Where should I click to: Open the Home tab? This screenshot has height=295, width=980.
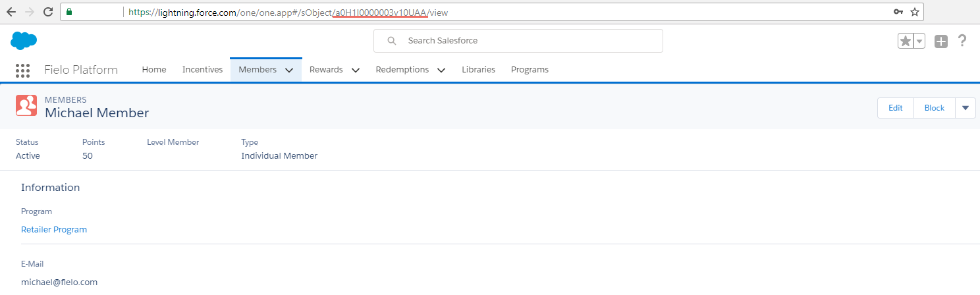pyautogui.click(x=154, y=70)
